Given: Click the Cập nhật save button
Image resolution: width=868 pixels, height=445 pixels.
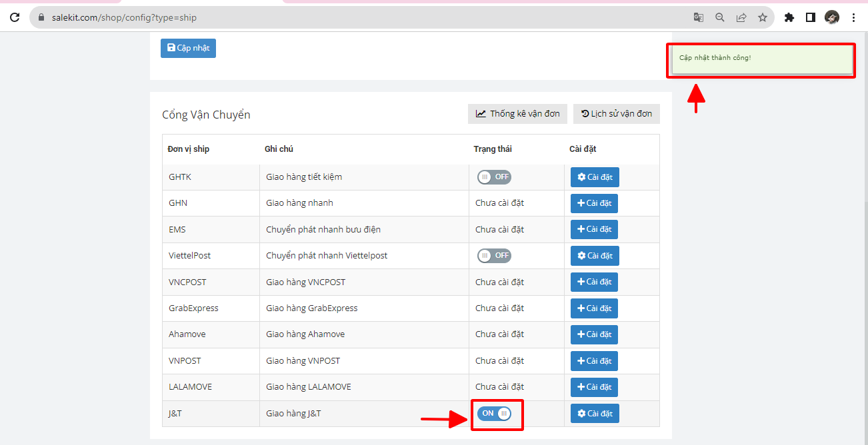Looking at the screenshot, I should [x=188, y=48].
